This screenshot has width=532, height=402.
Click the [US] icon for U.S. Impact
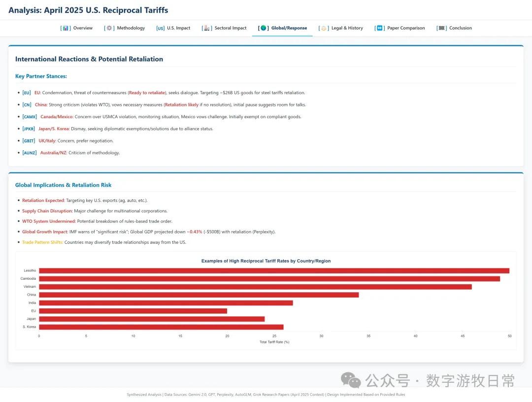coord(161,28)
